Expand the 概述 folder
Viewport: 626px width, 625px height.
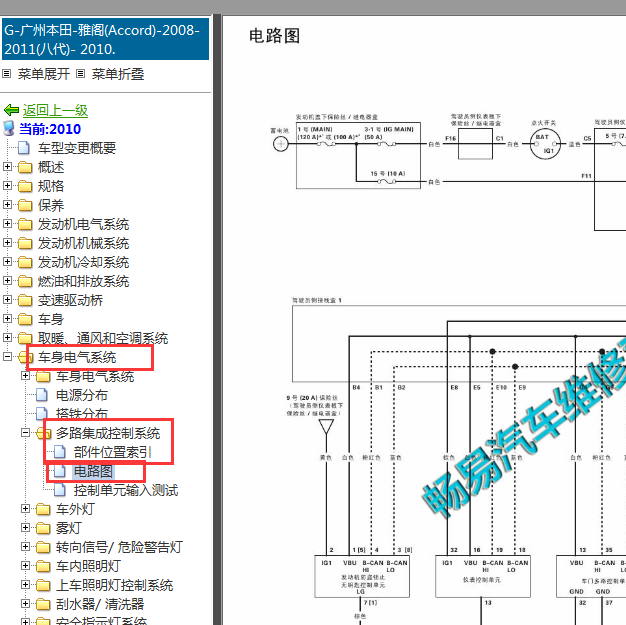point(7,167)
